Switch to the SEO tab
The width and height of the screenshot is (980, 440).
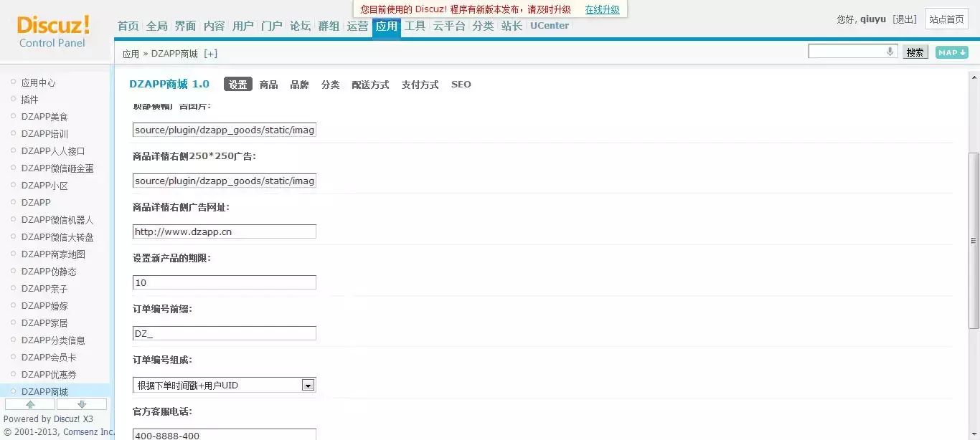pos(461,85)
